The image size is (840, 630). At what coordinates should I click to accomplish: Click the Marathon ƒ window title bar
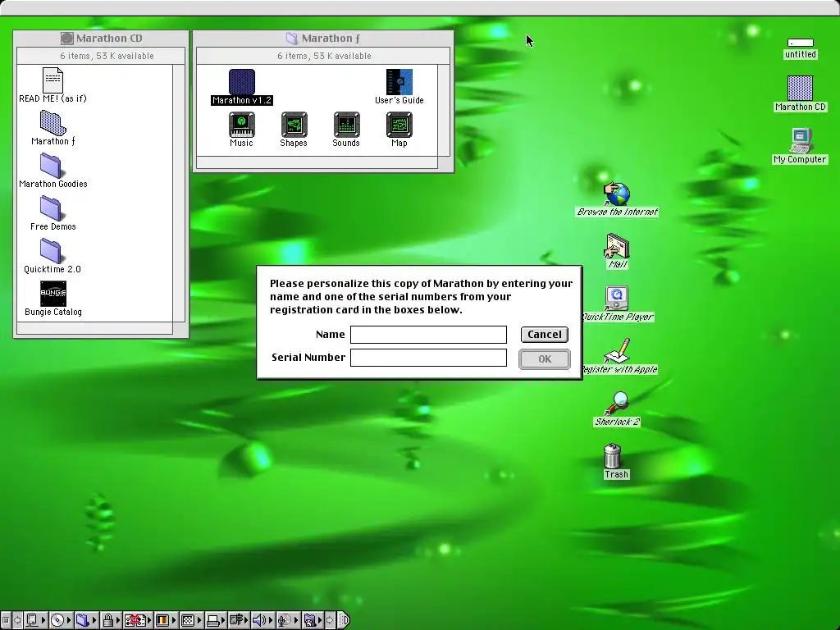(x=323, y=38)
